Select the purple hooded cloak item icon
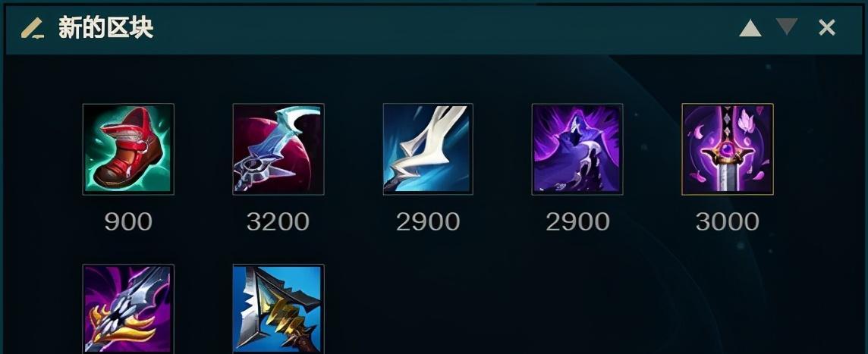 click(x=577, y=149)
